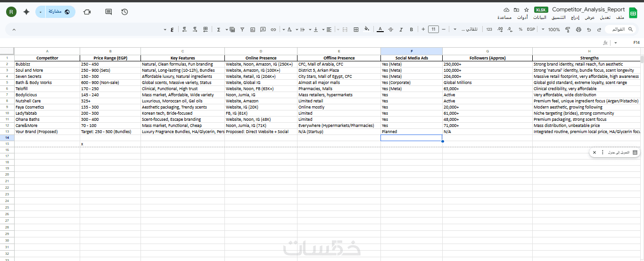Open the input tools Arabic letter
The image size is (644, 261).
(x=172, y=29)
